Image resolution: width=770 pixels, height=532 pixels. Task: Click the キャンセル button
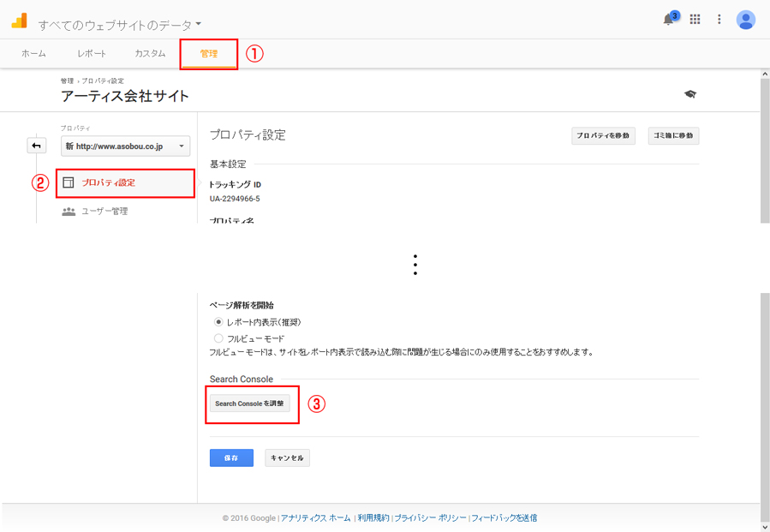[x=287, y=457]
